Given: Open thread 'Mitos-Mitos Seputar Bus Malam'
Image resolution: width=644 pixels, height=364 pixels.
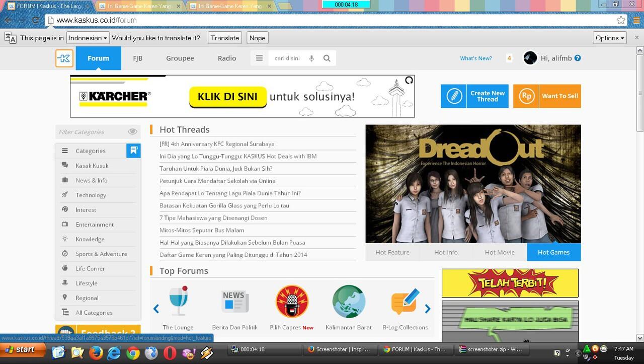Looking at the screenshot, I should click(202, 230).
